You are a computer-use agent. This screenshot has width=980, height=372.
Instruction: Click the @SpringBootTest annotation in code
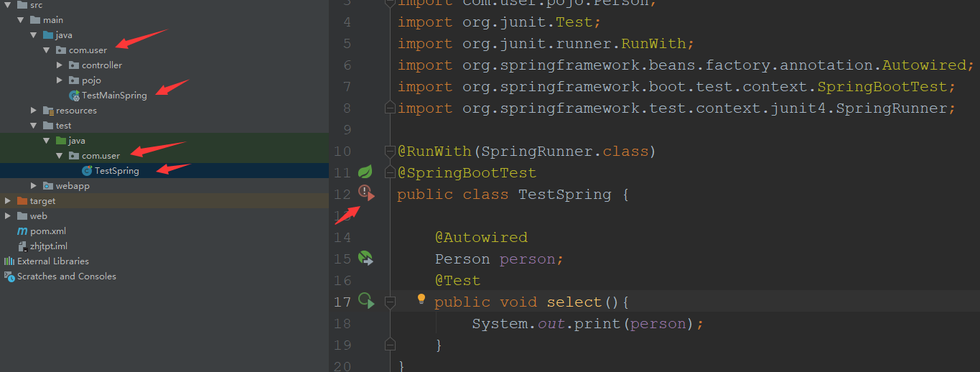467,172
